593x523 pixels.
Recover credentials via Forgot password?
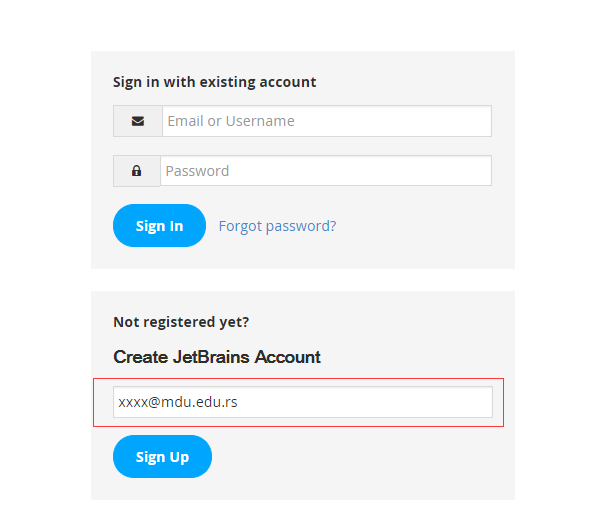point(277,226)
